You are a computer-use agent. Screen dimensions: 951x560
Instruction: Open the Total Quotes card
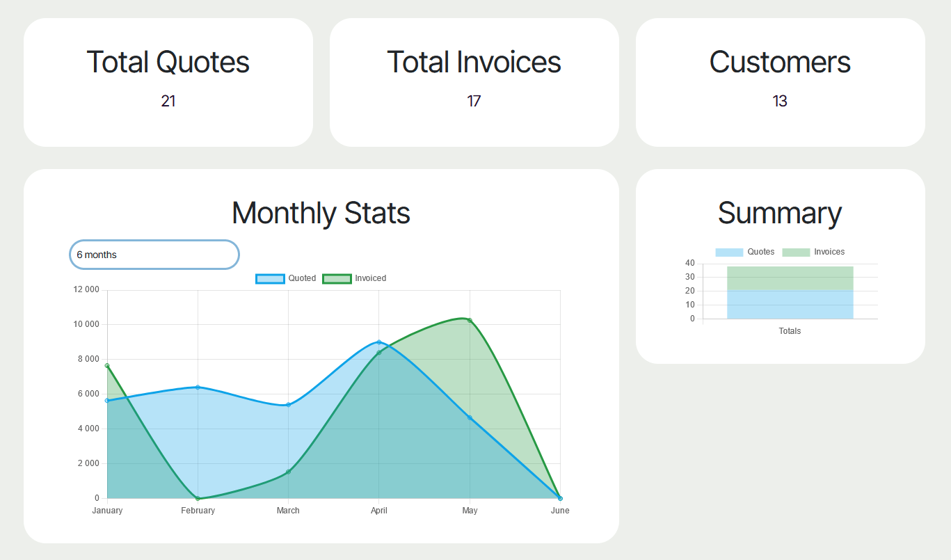pos(168,82)
